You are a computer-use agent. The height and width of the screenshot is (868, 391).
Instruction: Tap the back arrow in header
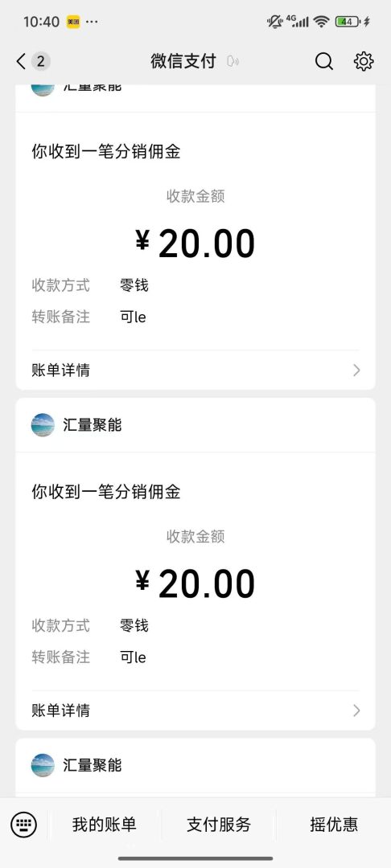(x=21, y=61)
